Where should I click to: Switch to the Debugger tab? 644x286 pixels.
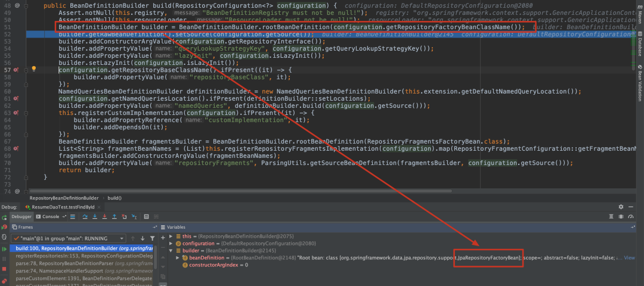pos(21,217)
